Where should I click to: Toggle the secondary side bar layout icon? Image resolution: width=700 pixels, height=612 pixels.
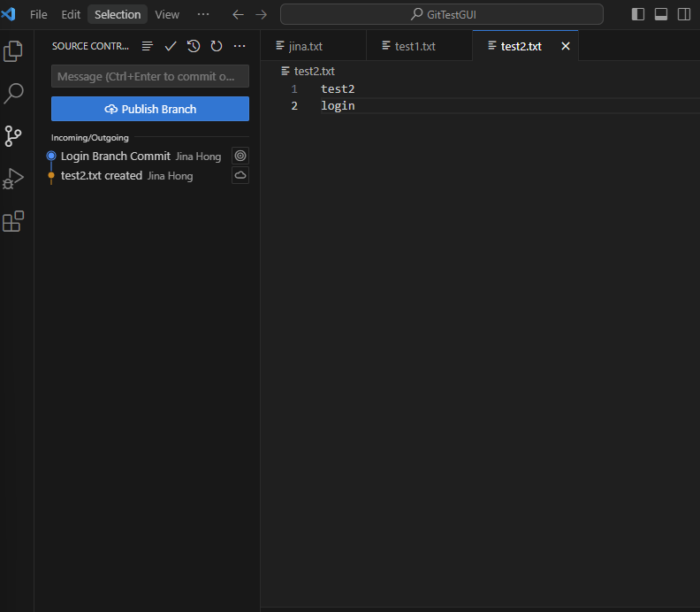pyautogui.click(x=684, y=14)
